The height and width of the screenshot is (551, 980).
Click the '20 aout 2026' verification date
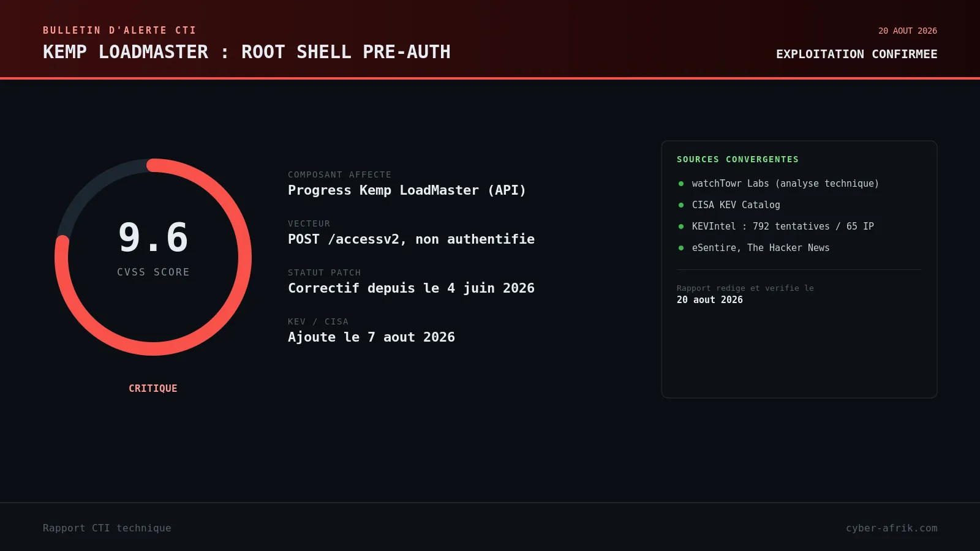click(x=709, y=300)
